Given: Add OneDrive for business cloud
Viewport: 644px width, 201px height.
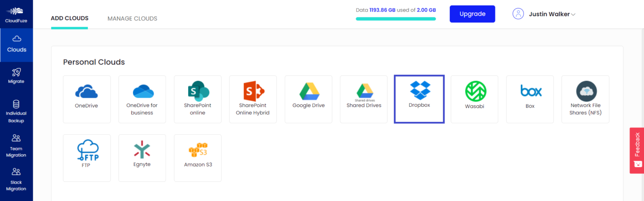Looking at the screenshot, I should click(142, 99).
